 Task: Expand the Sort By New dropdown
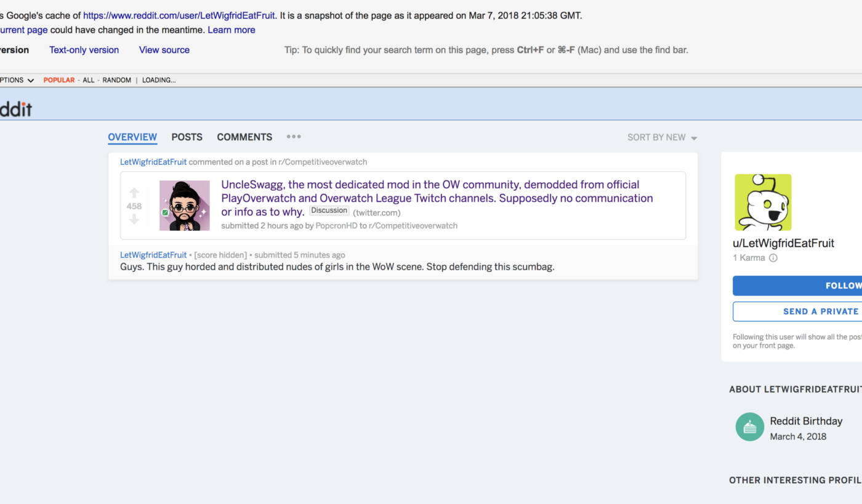[x=662, y=137]
